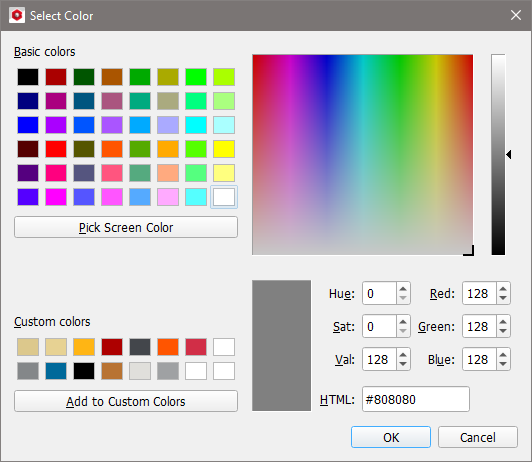Select the cyan basic color in third row
Image resolution: width=532 pixels, height=462 pixels.
coord(196,125)
